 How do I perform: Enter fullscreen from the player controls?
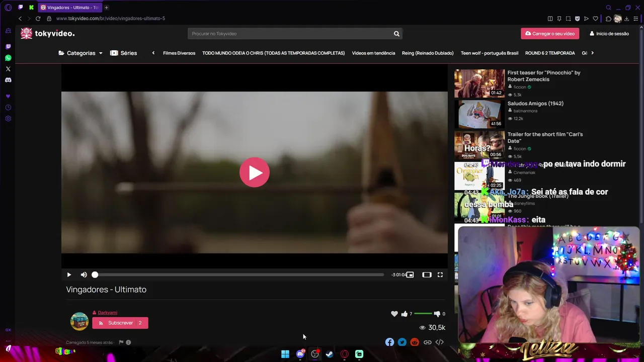(x=440, y=275)
